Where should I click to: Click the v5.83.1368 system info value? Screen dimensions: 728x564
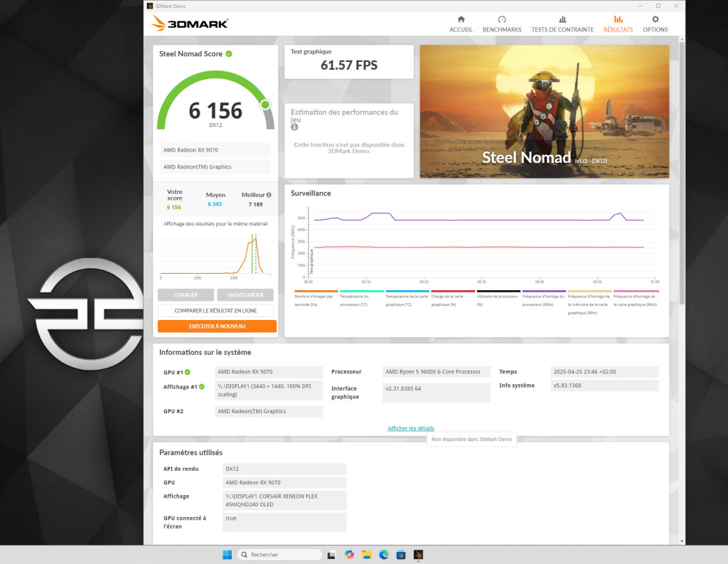point(604,385)
